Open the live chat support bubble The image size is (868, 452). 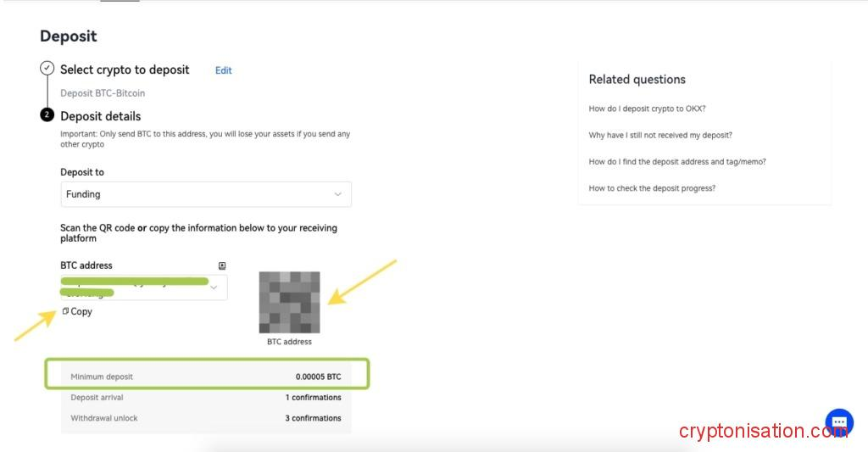click(839, 421)
